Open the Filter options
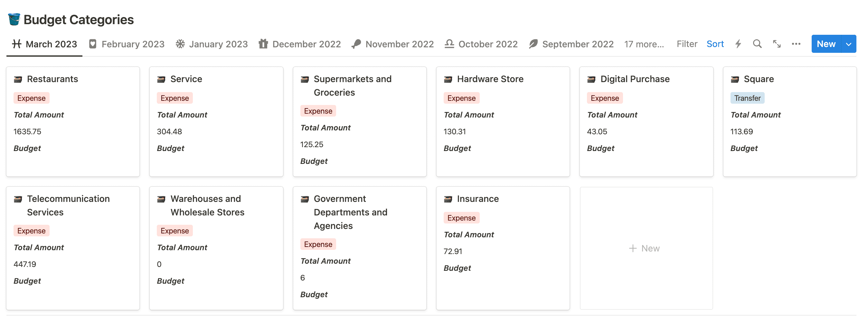Viewport: 868px width, 322px height. (687, 44)
